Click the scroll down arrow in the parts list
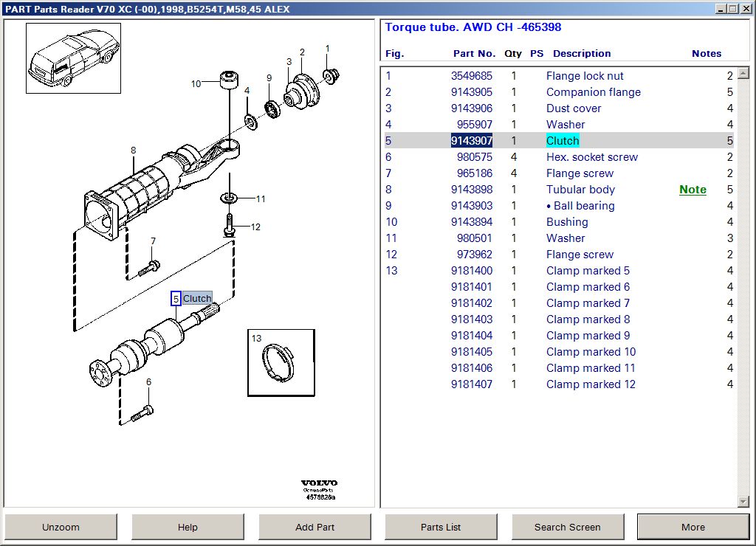The height and width of the screenshot is (546, 756). (x=743, y=502)
